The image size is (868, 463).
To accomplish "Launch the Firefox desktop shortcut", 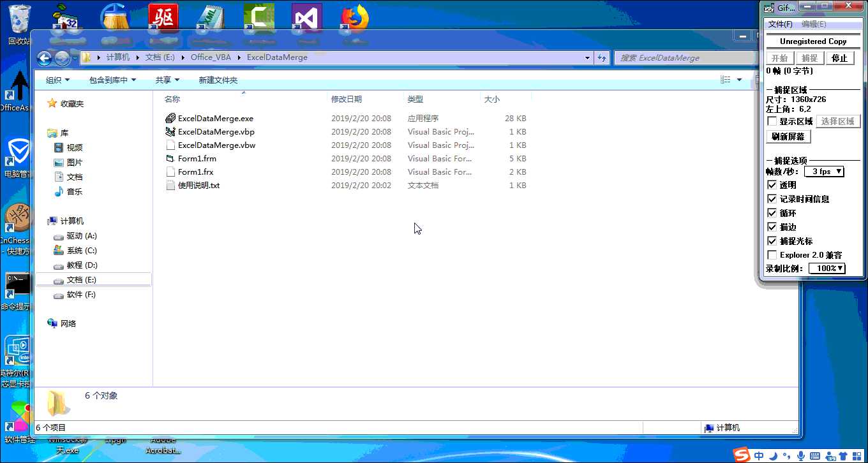I will (354, 17).
